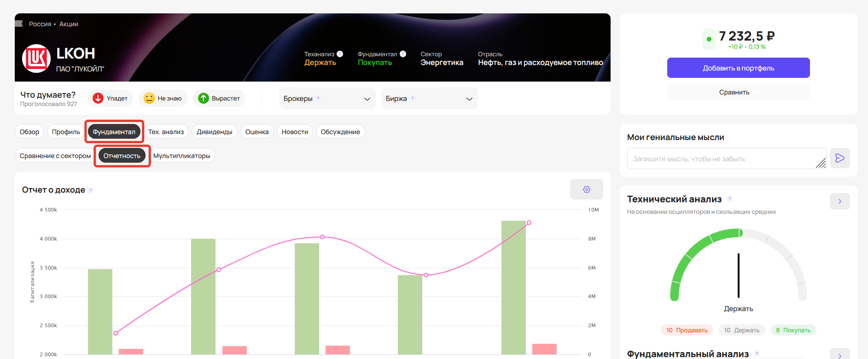Click the Акции breadcrumb link

pyautogui.click(x=69, y=24)
